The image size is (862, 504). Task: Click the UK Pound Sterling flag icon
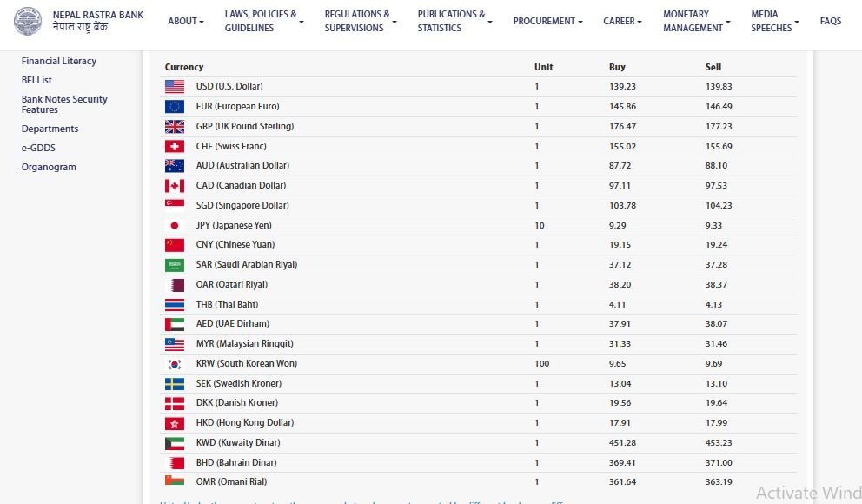pyautogui.click(x=175, y=127)
